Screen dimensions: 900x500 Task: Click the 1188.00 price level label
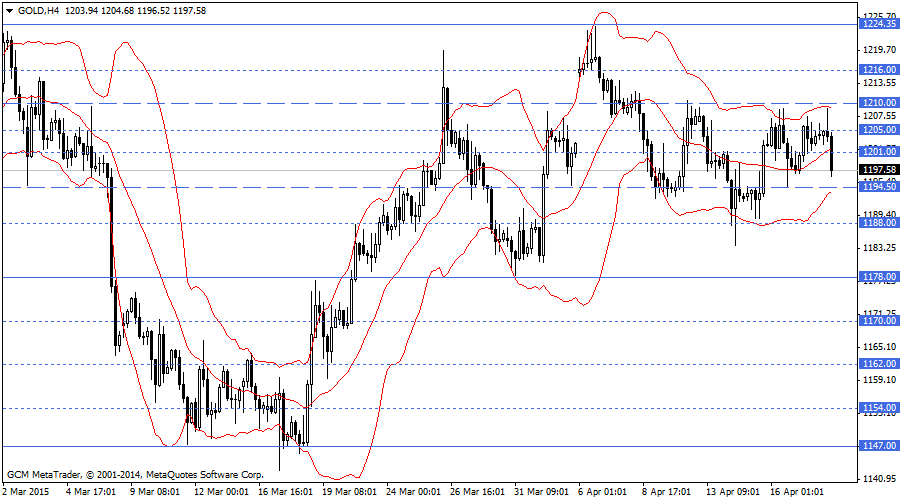click(x=878, y=223)
